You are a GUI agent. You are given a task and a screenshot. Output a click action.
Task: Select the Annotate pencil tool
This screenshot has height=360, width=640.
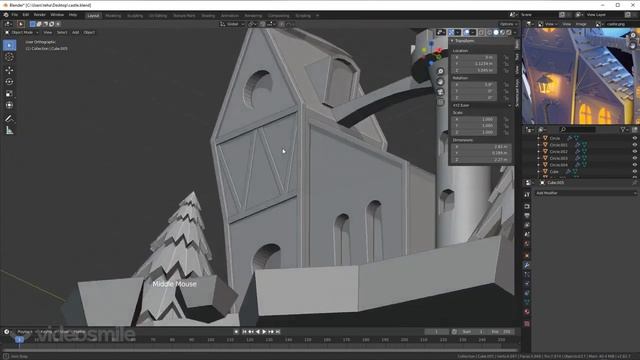pyautogui.click(x=9, y=119)
